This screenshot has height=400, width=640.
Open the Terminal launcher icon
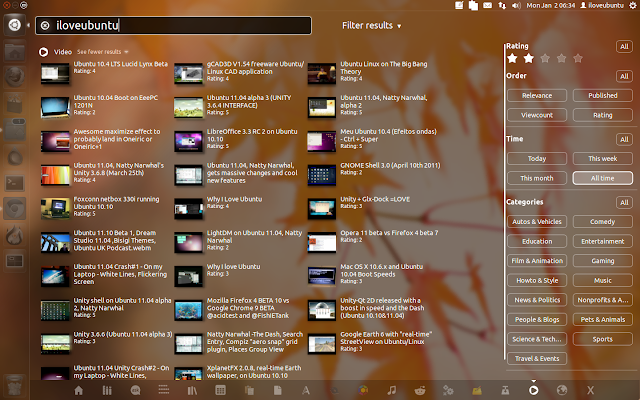tap(15, 184)
